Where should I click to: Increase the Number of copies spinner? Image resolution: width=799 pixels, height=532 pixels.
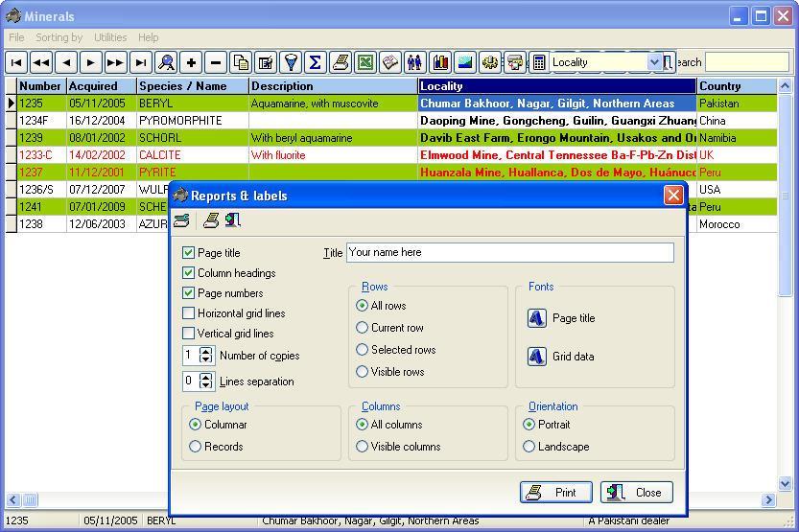point(206,351)
